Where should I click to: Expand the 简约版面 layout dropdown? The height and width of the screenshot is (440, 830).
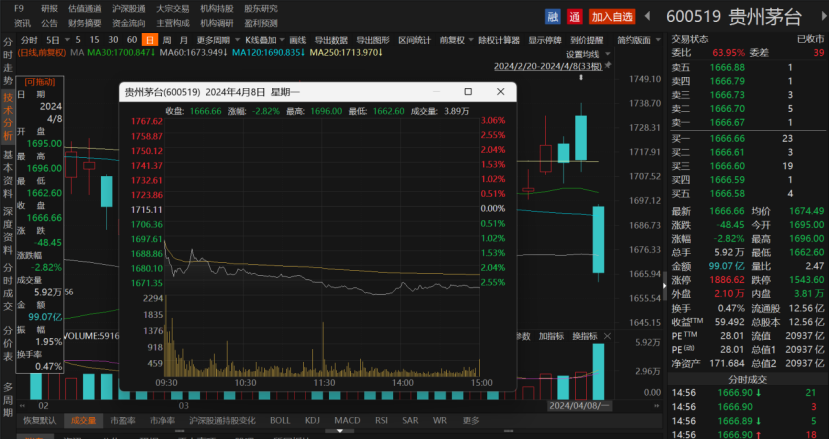658,40
